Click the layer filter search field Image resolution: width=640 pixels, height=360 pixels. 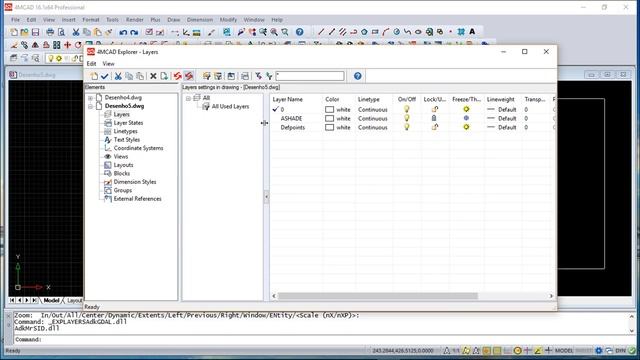click(x=310, y=76)
